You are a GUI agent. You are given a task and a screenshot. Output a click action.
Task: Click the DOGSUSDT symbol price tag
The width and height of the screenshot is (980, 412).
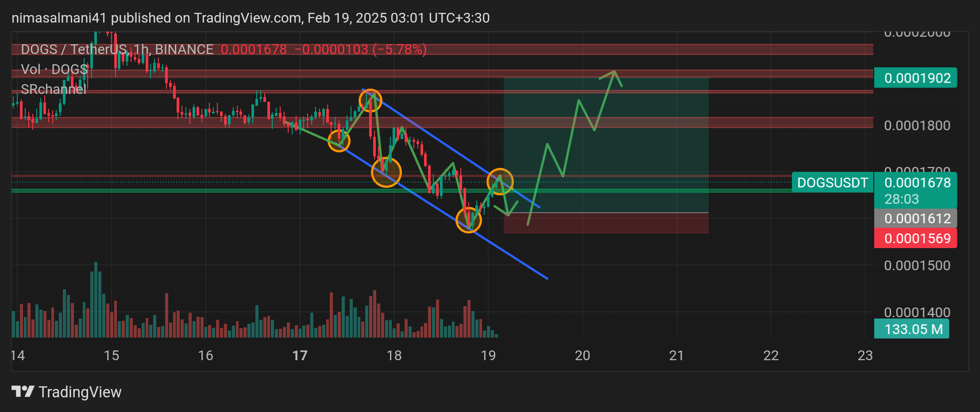coord(832,183)
